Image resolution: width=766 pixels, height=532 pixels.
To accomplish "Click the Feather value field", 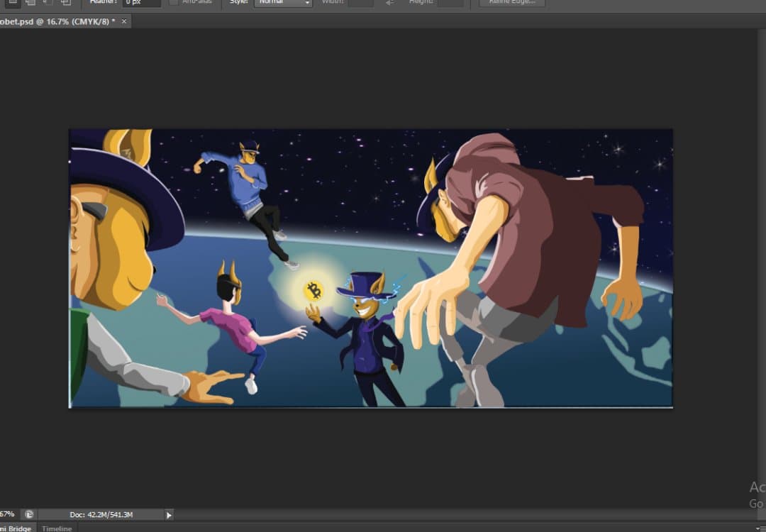I will [x=141, y=3].
